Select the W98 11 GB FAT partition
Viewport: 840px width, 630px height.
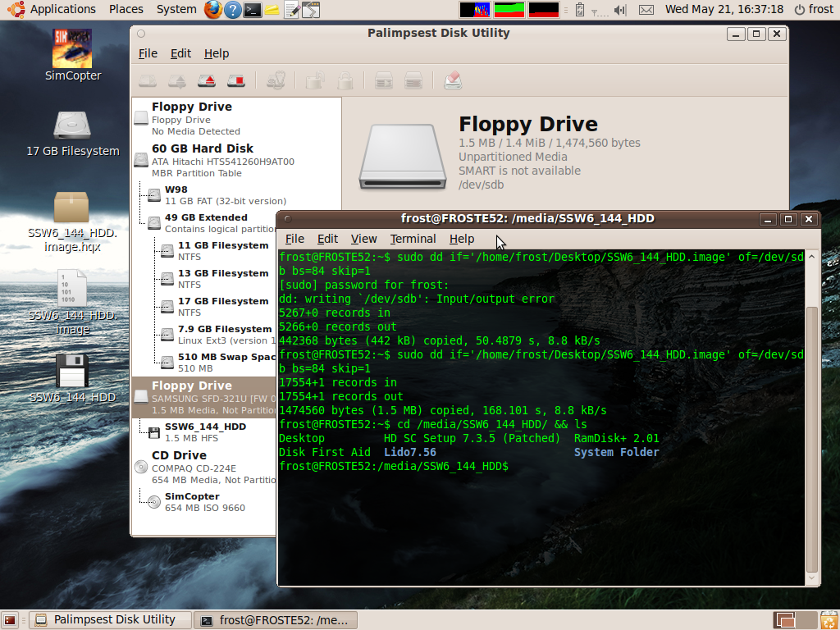coord(236,195)
